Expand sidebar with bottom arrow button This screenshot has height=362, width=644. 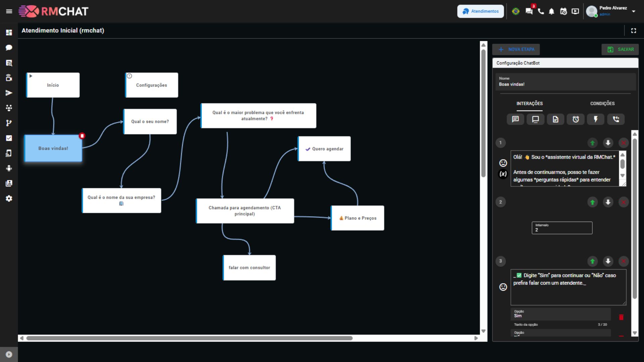9,354
